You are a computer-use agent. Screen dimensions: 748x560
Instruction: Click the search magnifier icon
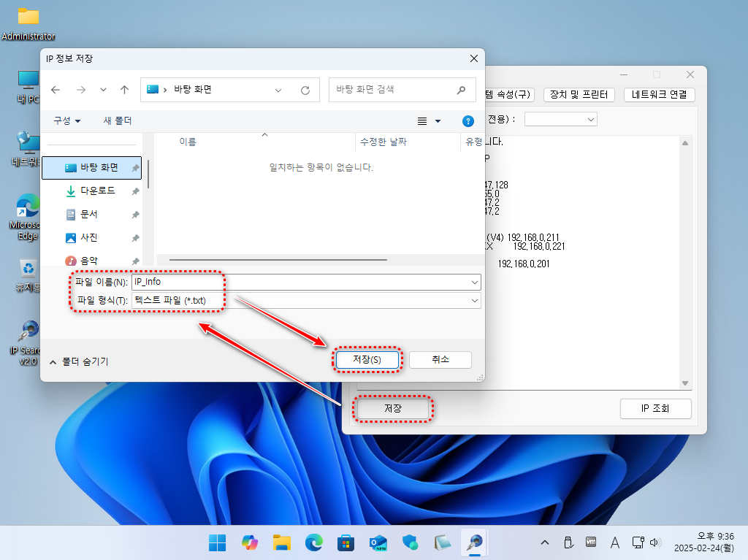(x=462, y=90)
